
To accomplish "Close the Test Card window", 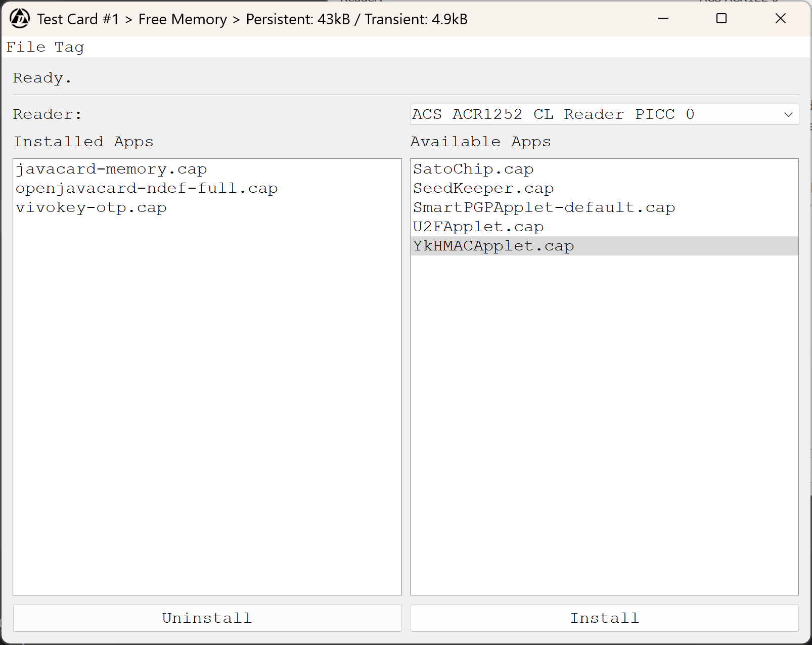I will (780, 19).
